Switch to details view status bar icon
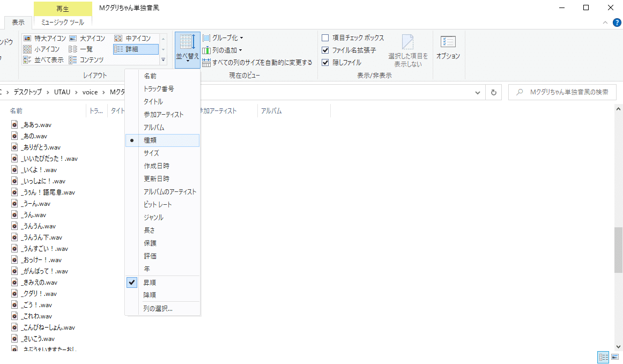The height and width of the screenshot is (364, 623). click(x=603, y=357)
